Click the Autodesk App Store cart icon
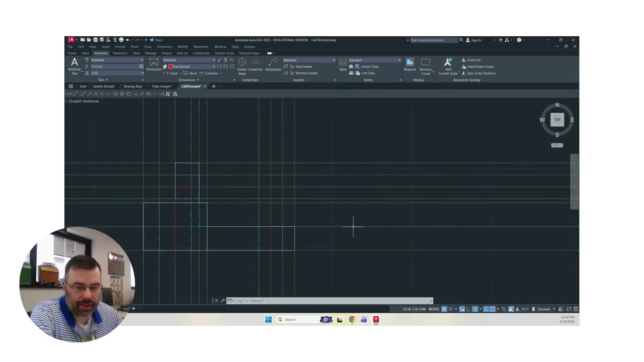This screenshot has height=362, width=644. [x=501, y=40]
